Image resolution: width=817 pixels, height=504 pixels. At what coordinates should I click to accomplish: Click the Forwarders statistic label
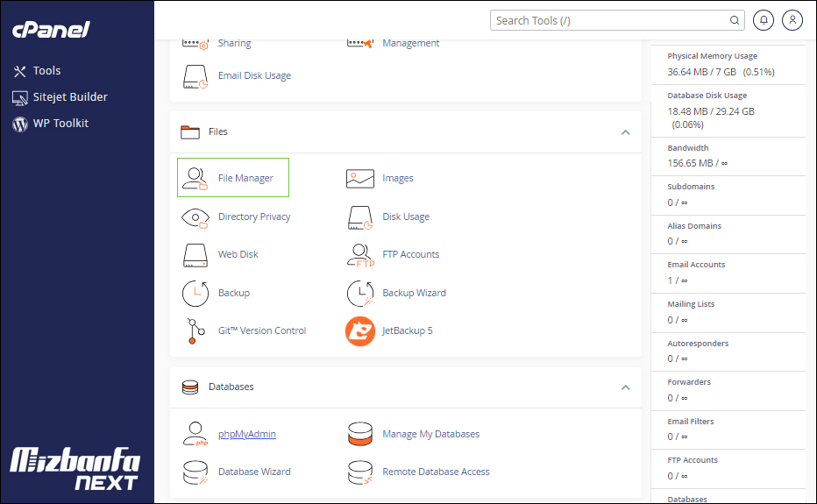click(x=689, y=382)
